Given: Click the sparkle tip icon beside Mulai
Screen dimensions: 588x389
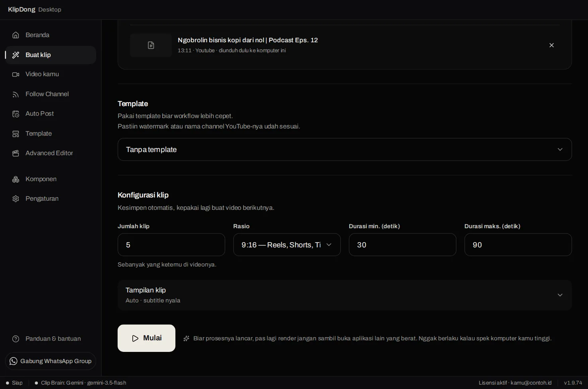Looking at the screenshot, I should (x=186, y=338).
